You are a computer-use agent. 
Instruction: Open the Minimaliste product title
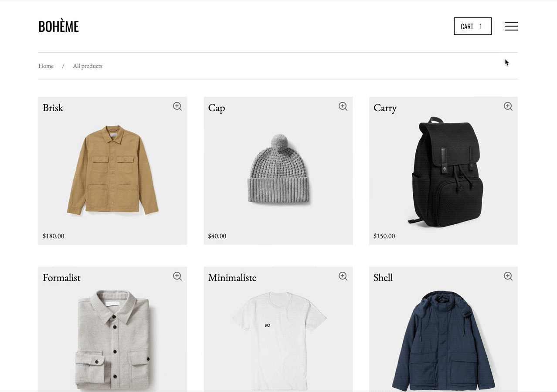tap(232, 277)
